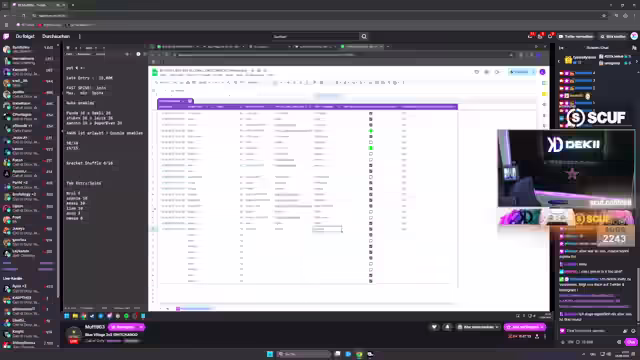Click the selected cell in the sheet
This screenshot has height=360, width=640.
click(x=327, y=229)
